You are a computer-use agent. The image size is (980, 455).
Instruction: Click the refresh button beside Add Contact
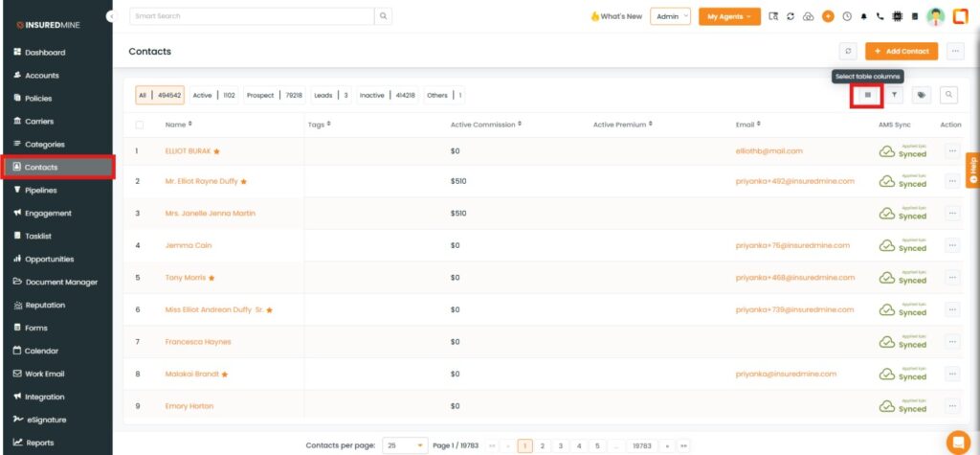tap(847, 52)
